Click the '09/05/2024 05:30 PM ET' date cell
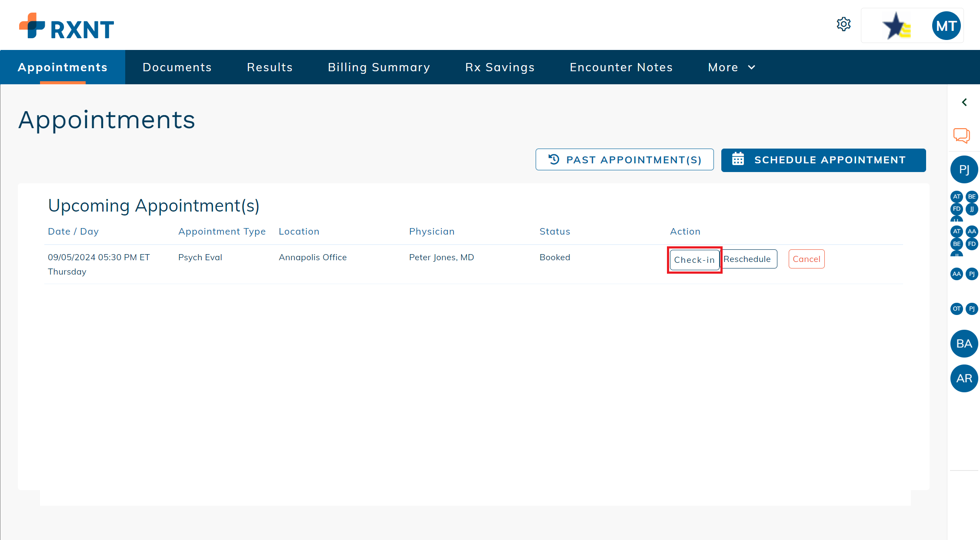Image resolution: width=980 pixels, height=540 pixels. coord(99,257)
